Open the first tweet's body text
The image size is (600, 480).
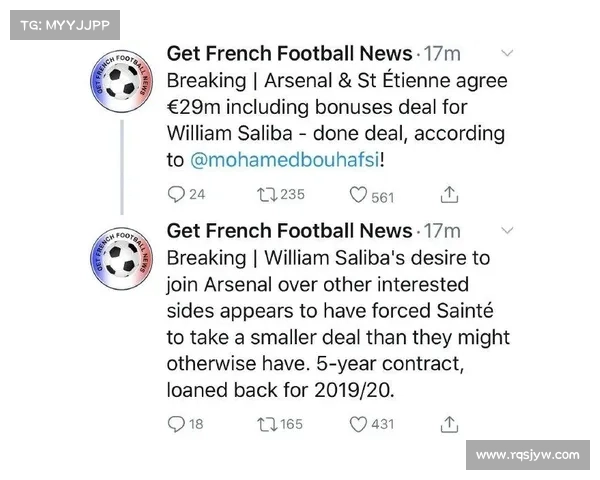click(337, 120)
